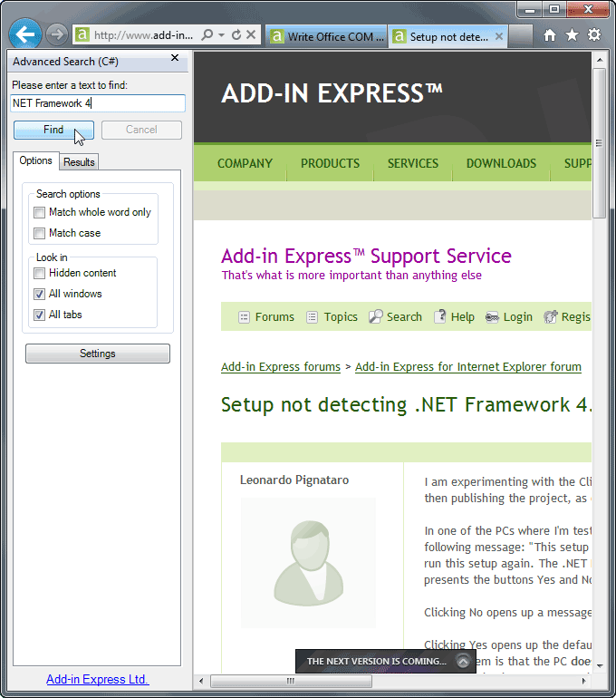
Task: Click the forum Search magnifier icon
Action: pos(375,316)
